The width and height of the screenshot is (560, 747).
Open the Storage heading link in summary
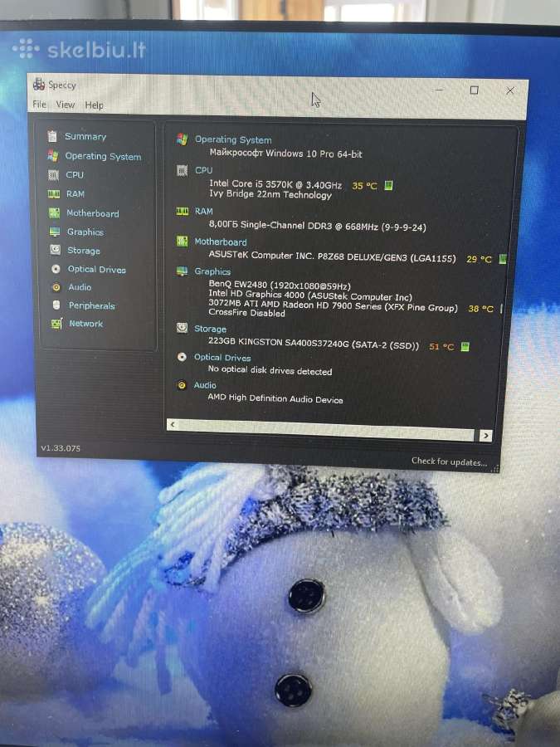(x=210, y=329)
